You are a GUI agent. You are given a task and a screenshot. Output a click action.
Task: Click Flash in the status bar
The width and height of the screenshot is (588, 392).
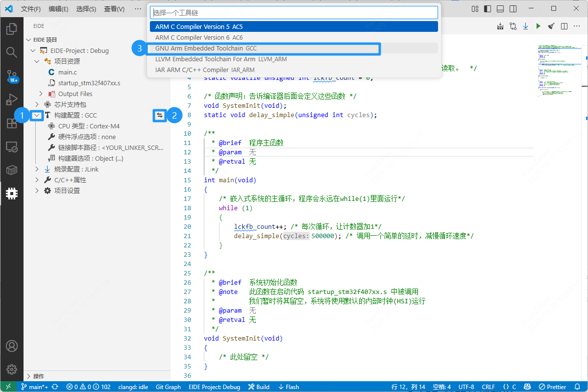tap(289, 387)
